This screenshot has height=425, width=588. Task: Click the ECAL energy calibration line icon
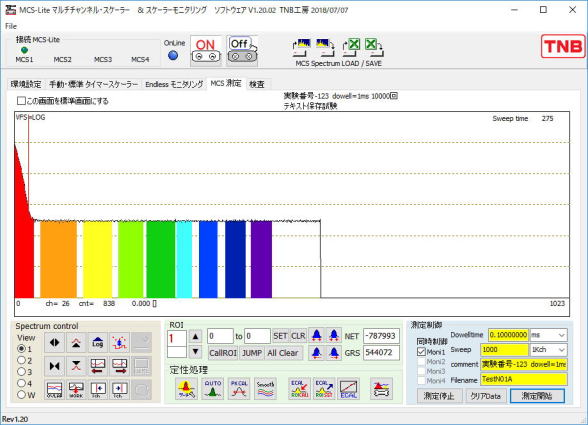(x=349, y=389)
